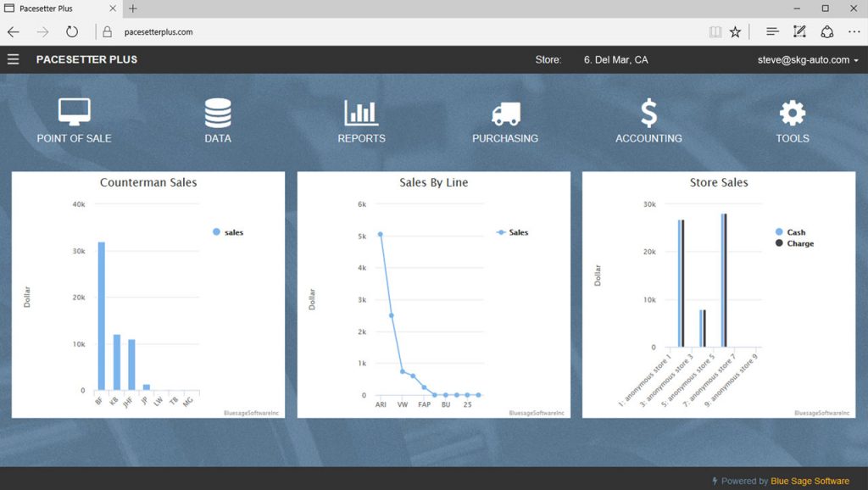Add the page to favorites
868x490 pixels.
tap(736, 31)
